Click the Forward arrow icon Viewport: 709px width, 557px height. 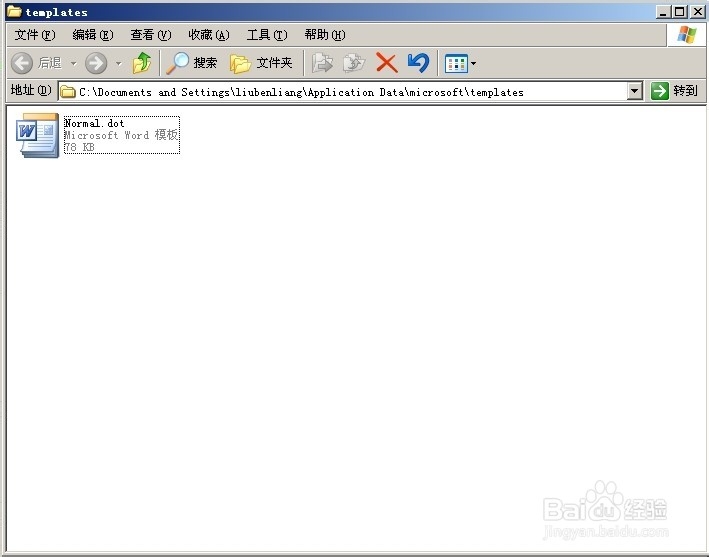click(x=96, y=63)
